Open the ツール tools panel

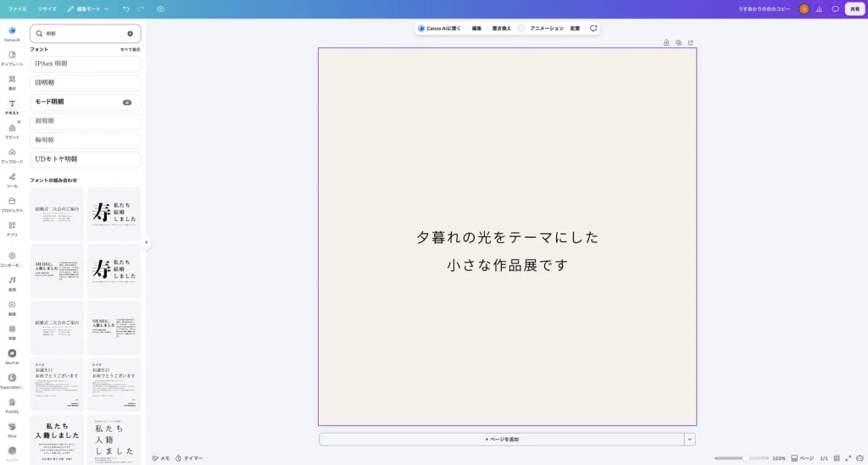pos(12,180)
